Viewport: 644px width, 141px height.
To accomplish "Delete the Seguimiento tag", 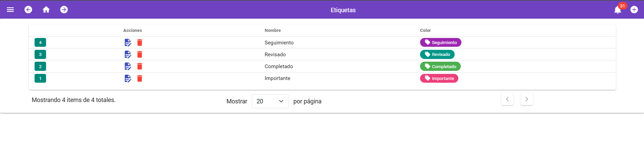I will click(x=140, y=42).
